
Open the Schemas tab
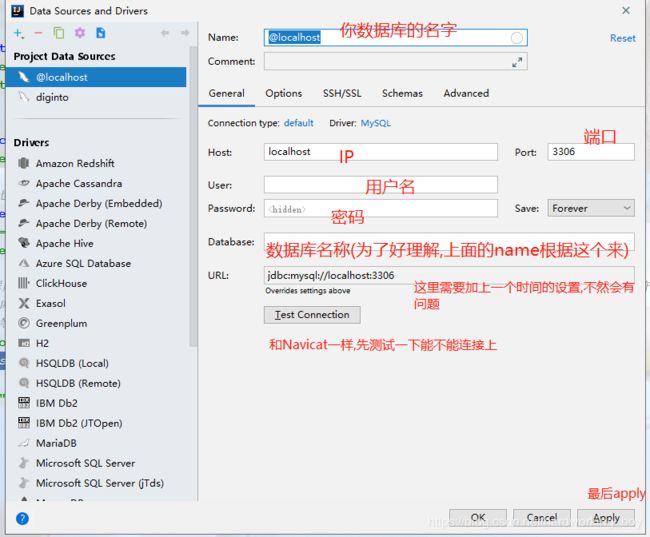402,93
